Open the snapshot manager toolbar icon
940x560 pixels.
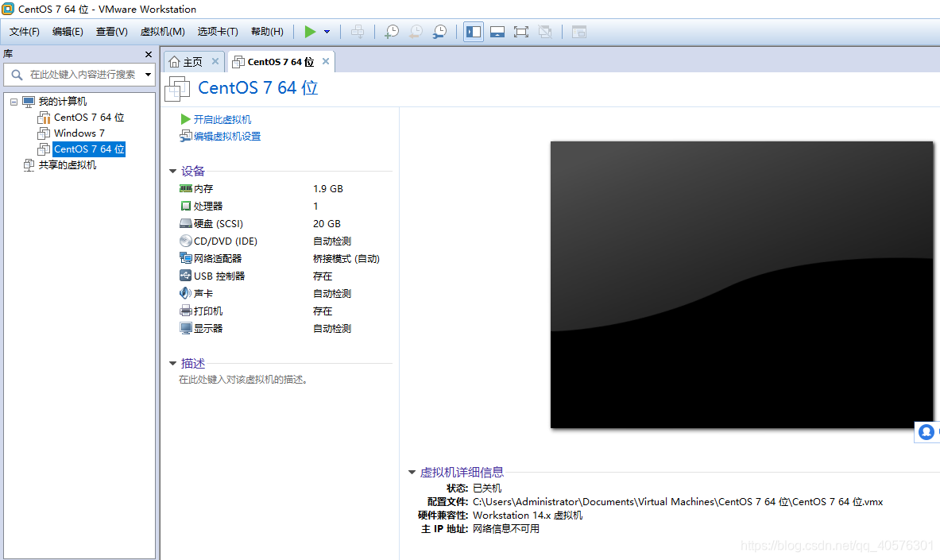click(x=439, y=32)
